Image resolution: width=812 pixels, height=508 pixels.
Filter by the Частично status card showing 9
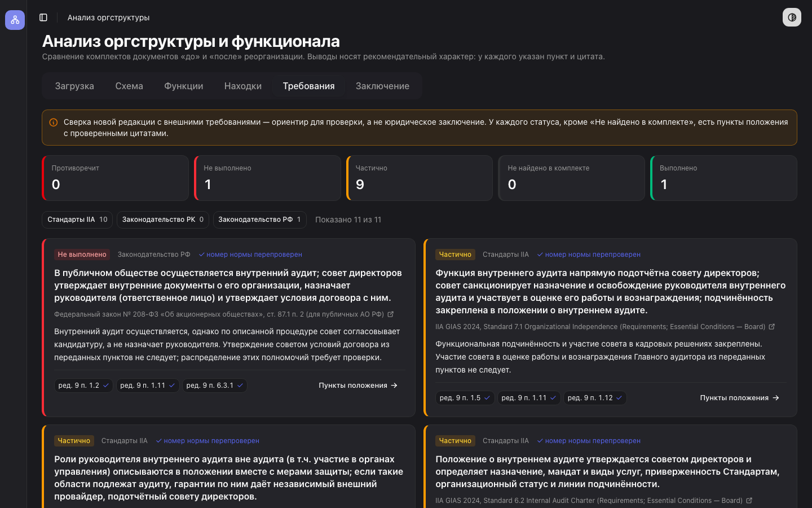coord(420,178)
